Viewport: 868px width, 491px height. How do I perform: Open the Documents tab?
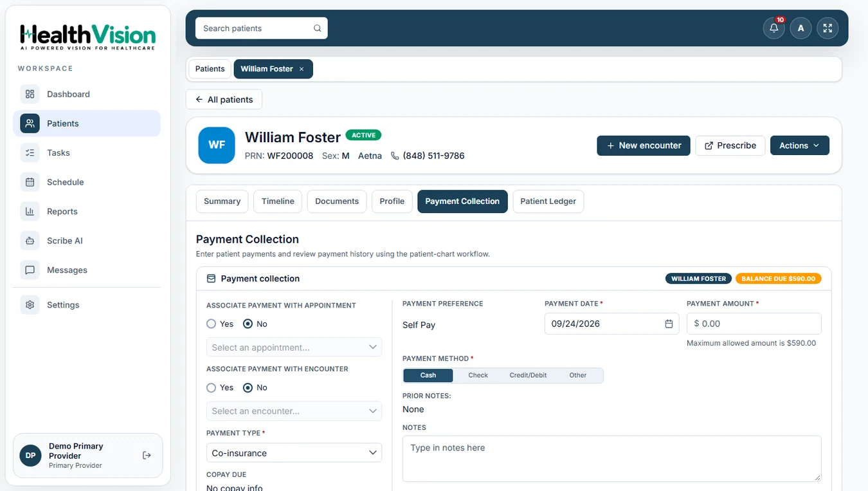click(x=337, y=201)
